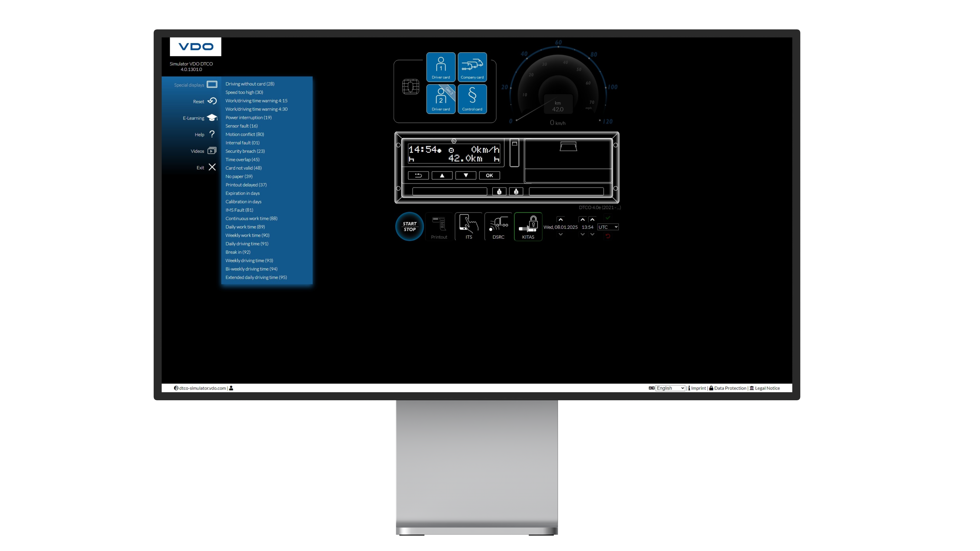
Task: Select the Company card icon
Action: pyautogui.click(x=472, y=67)
